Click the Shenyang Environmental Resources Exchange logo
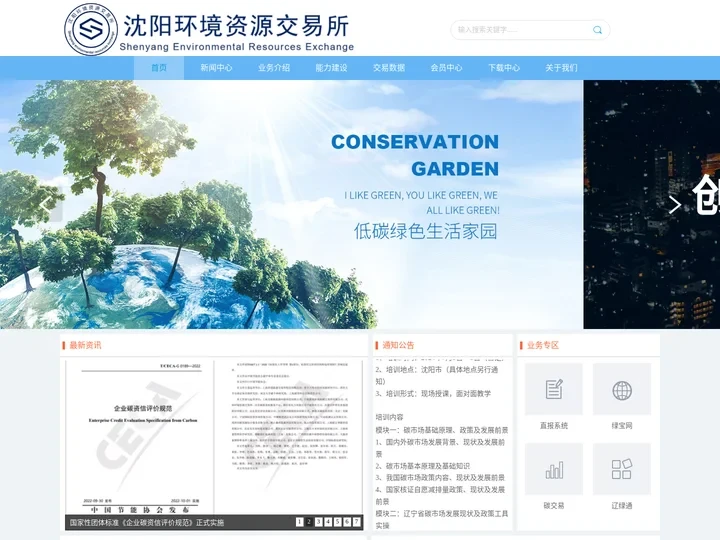 coord(209,29)
